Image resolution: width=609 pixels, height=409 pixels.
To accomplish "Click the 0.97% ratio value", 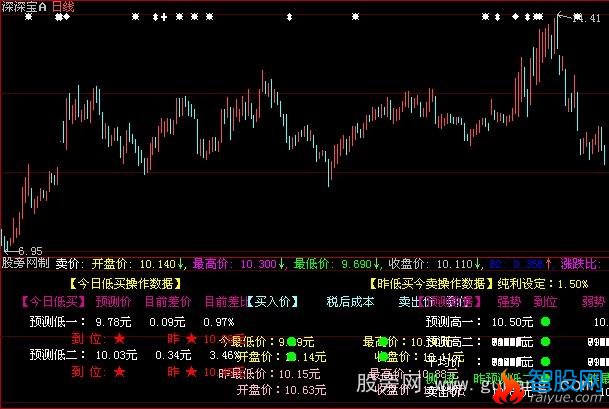I will pyautogui.click(x=219, y=322).
